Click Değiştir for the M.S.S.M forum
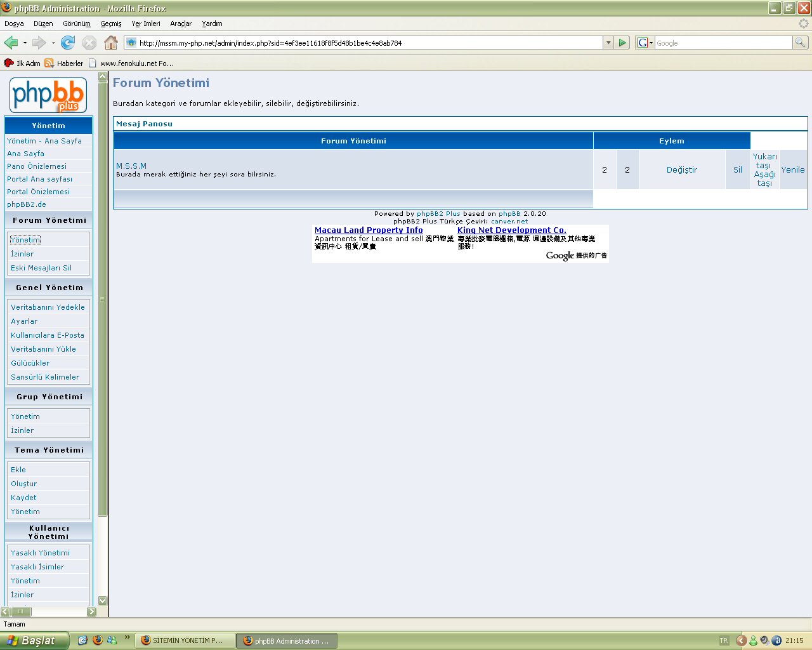Screen dimensions: 812x650 pos(682,169)
